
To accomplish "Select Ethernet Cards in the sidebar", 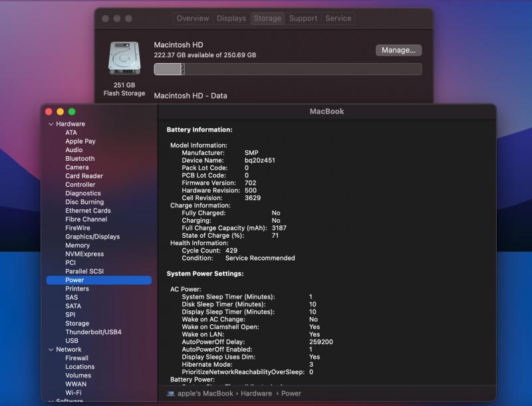I will point(88,211).
